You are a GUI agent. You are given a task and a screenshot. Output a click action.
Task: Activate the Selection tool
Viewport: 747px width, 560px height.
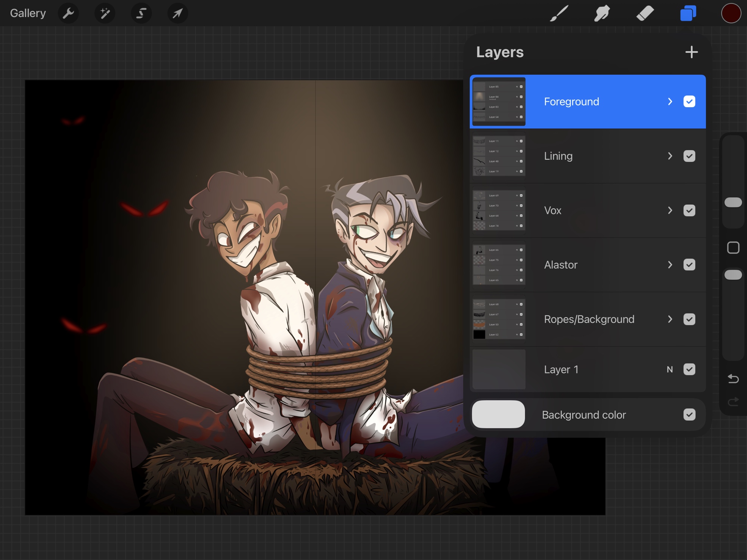141,13
